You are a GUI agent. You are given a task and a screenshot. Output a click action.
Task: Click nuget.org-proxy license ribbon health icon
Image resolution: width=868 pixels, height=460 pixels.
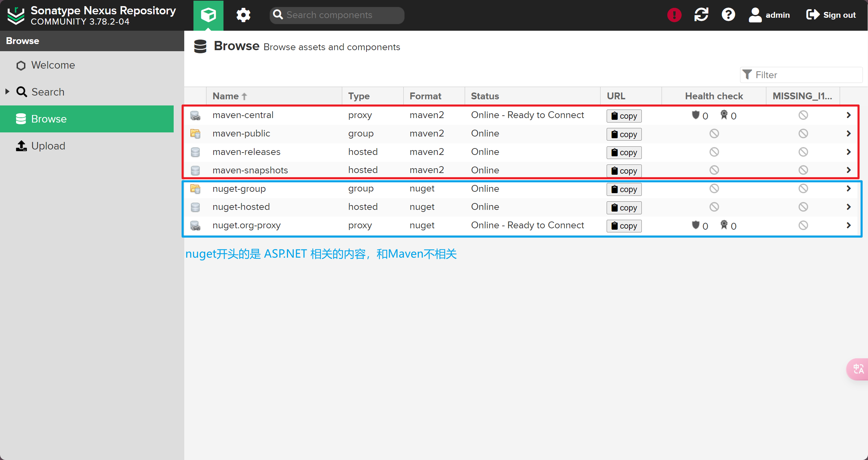[x=724, y=225]
